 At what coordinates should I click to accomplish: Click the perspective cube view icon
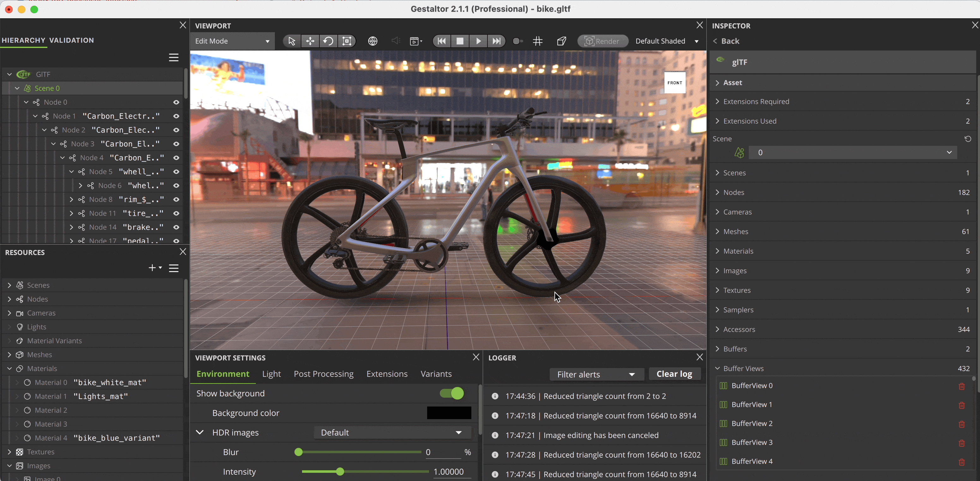point(561,41)
